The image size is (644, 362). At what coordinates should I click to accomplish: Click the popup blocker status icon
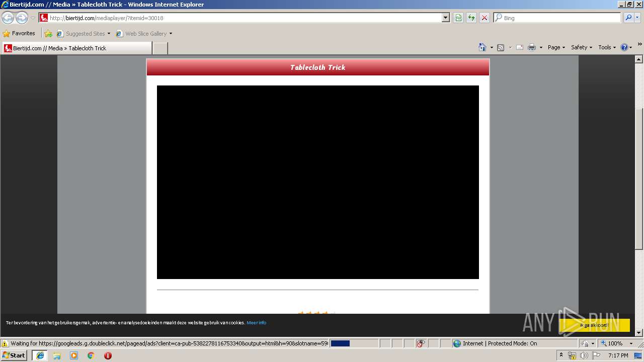pyautogui.click(x=421, y=343)
